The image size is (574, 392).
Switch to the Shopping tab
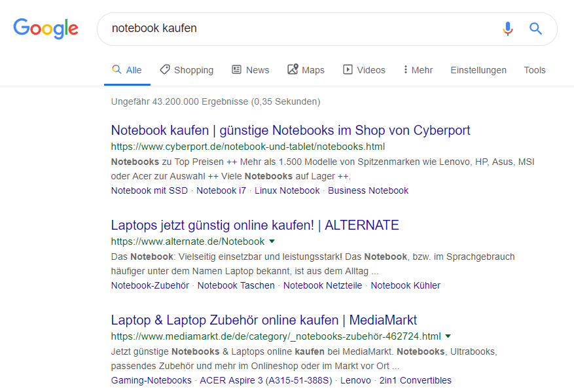(x=187, y=70)
